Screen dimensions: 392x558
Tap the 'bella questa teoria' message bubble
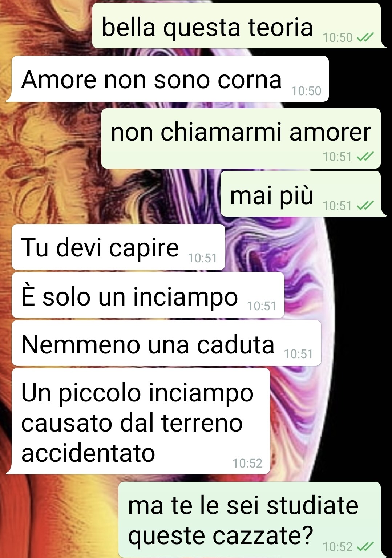click(x=237, y=25)
